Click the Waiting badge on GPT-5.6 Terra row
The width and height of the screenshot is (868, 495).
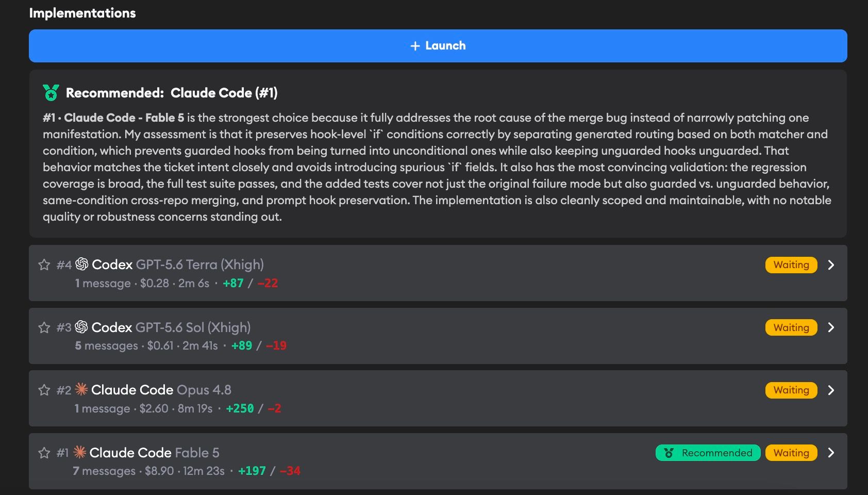pos(791,265)
